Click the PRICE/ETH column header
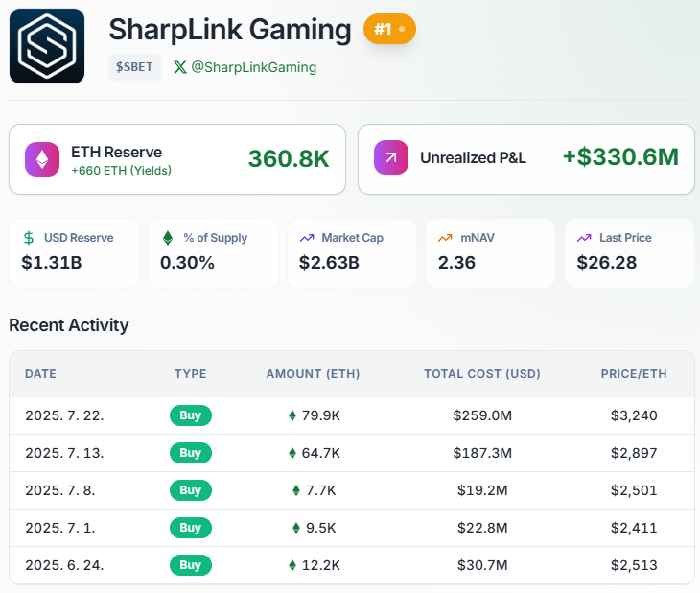The image size is (700, 593). point(634,374)
